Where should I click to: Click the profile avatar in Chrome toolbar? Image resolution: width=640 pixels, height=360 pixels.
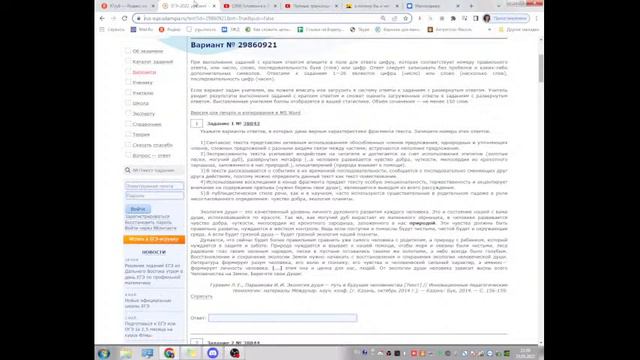click(x=487, y=18)
